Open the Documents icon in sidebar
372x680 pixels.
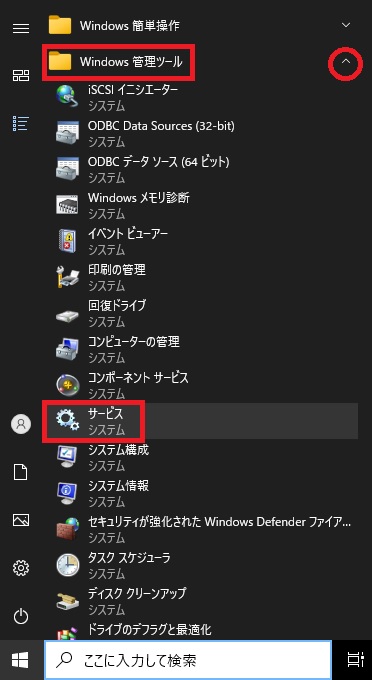[21, 472]
